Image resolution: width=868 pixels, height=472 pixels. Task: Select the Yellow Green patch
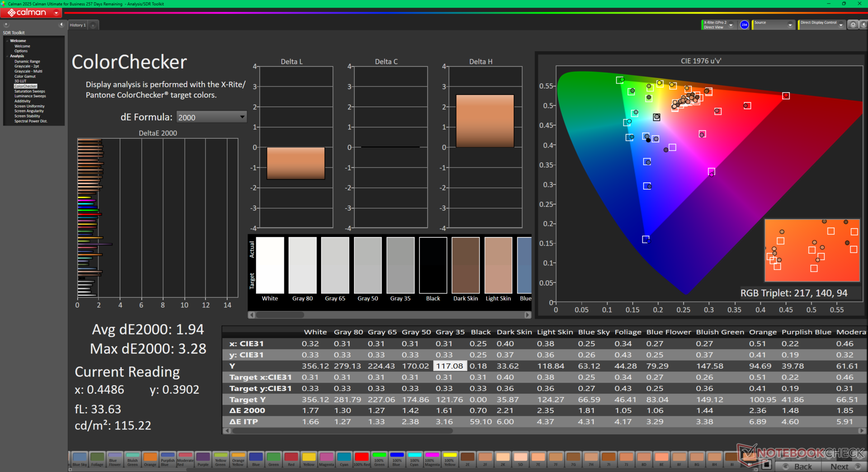tap(221, 459)
